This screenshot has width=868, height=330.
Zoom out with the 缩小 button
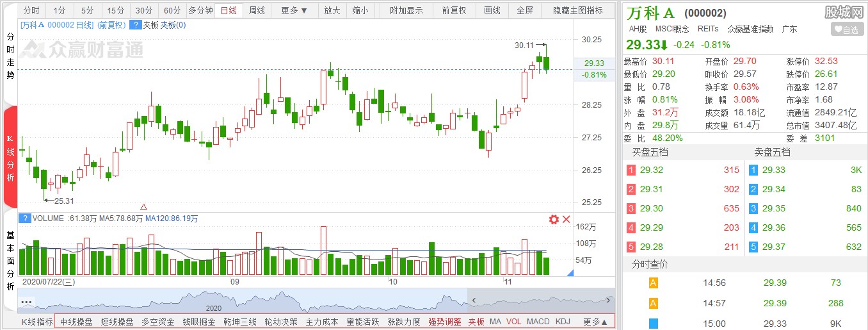(x=360, y=10)
